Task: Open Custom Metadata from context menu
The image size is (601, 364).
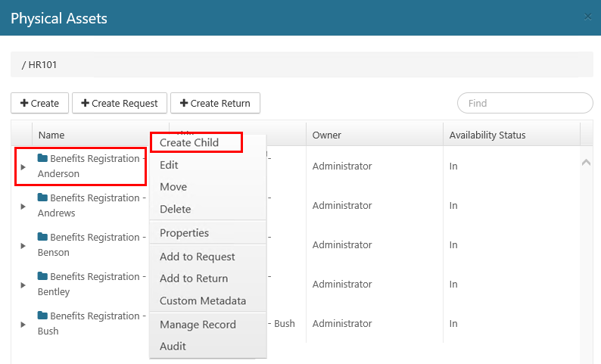Action: 203,301
